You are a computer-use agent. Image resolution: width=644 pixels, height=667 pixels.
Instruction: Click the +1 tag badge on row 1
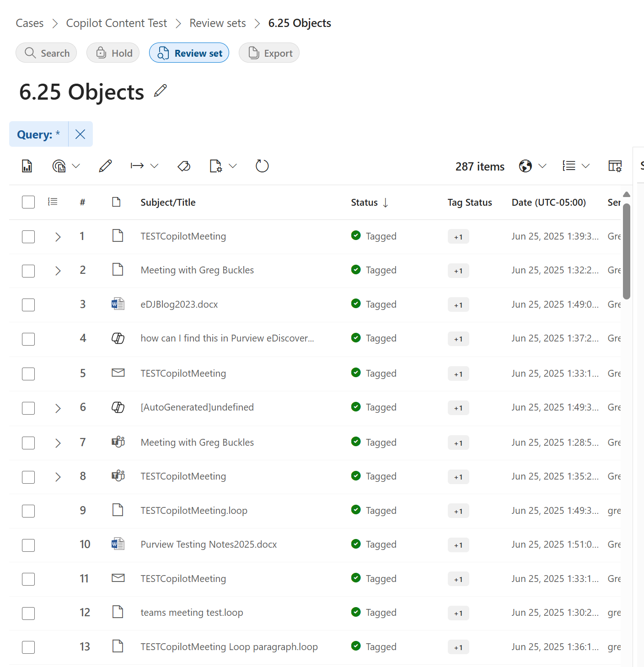tap(458, 237)
